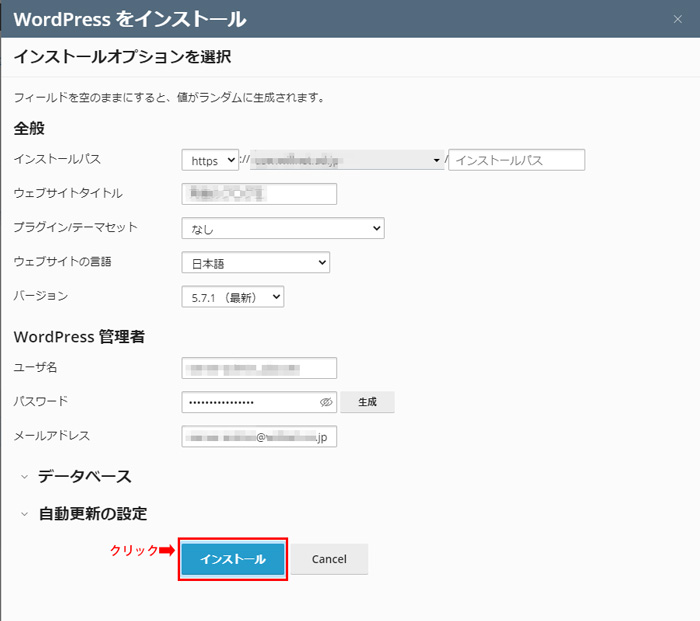Image resolution: width=700 pixels, height=621 pixels.
Task: Expand the データベース section
Action: (76, 476)
